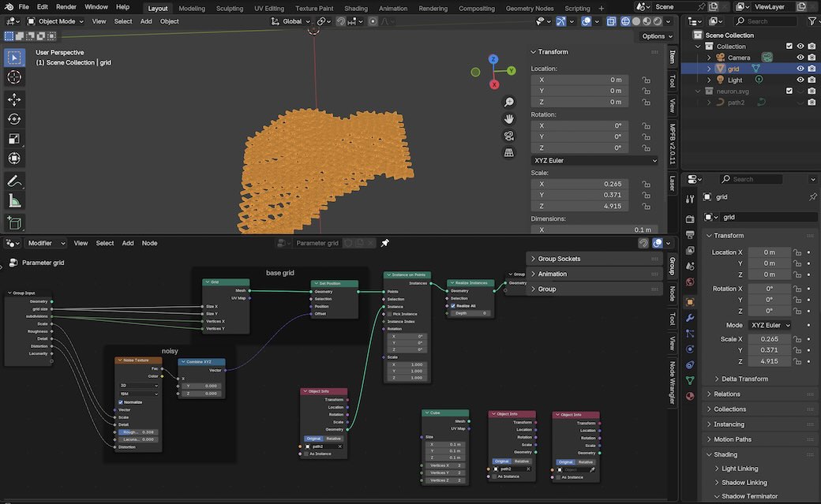Image resolution: width=821 pixels, height=504 pixels.
Task: Open the XYZ Euler rotation mode dropdown
Action: 594,161
